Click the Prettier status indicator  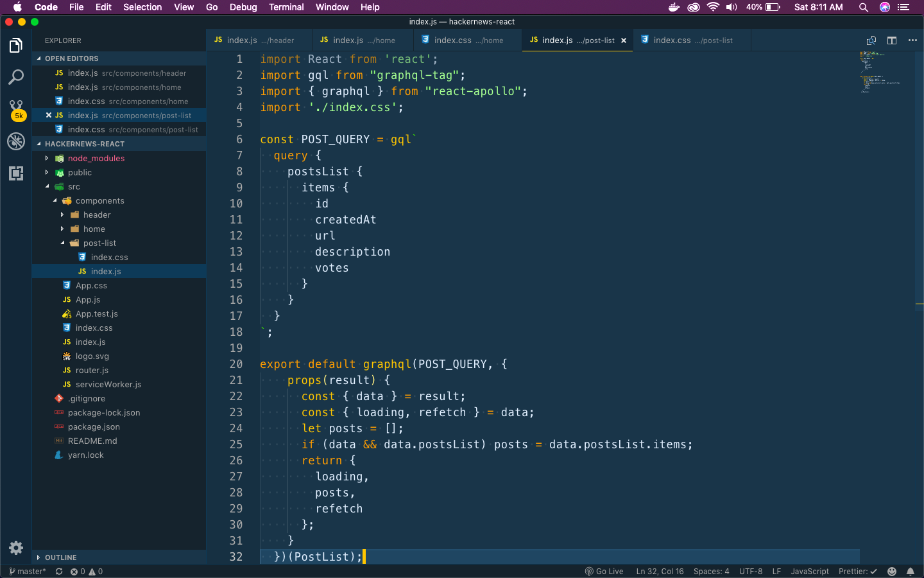point(857,572)
